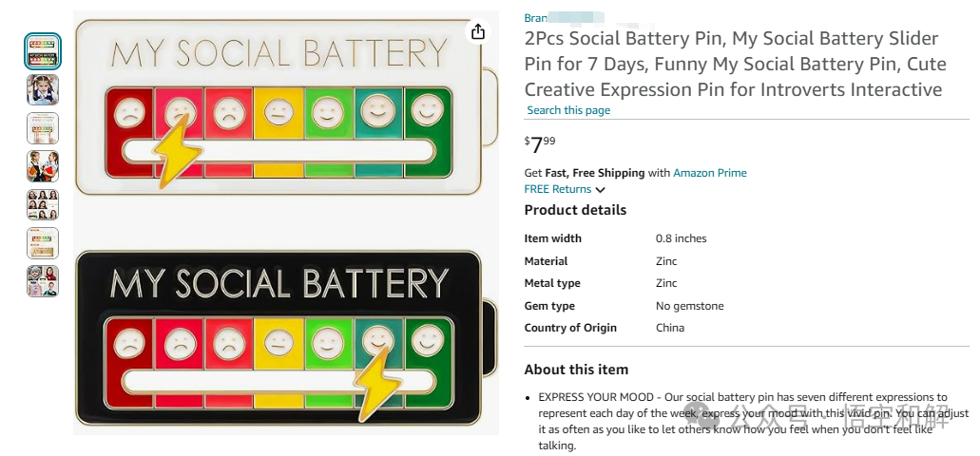Choose the thumbnail showing the pin on beige packaging

pyautogui.click(x=43, y=243)
